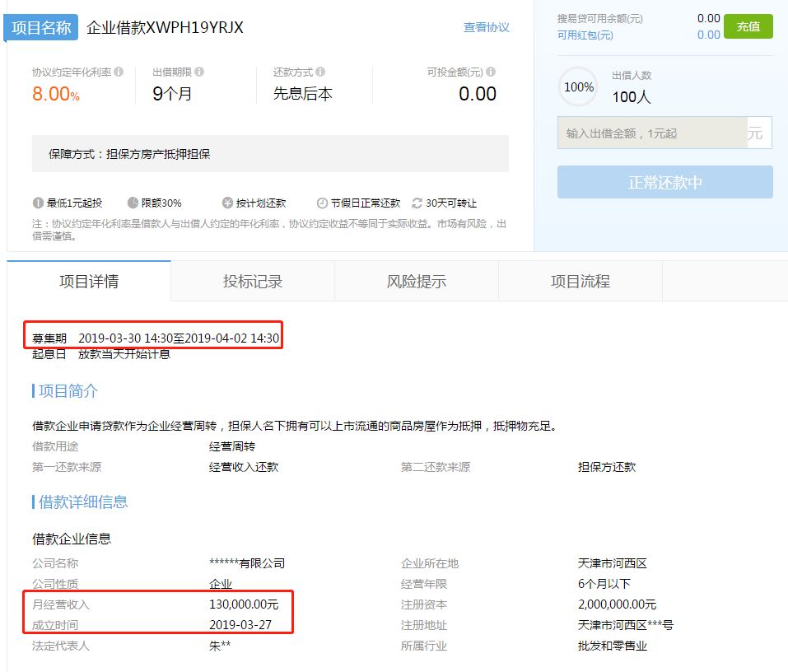This screenshot has height=672, width=788.
Task: Click the 9个月 term value
Action: tap(172, 94)
